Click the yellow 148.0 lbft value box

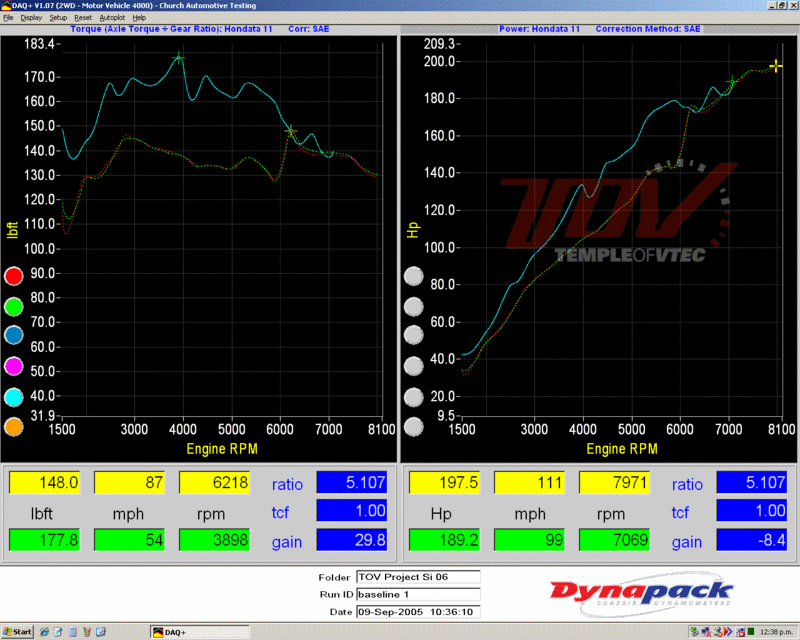click(x=45, y=482)
